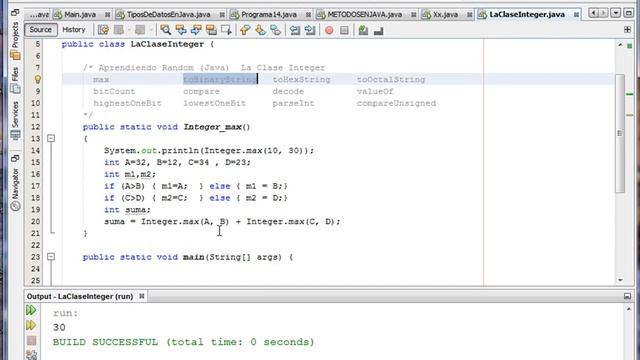640x360 pixels.
Task: Click the split editor icon
Action: 627,29
